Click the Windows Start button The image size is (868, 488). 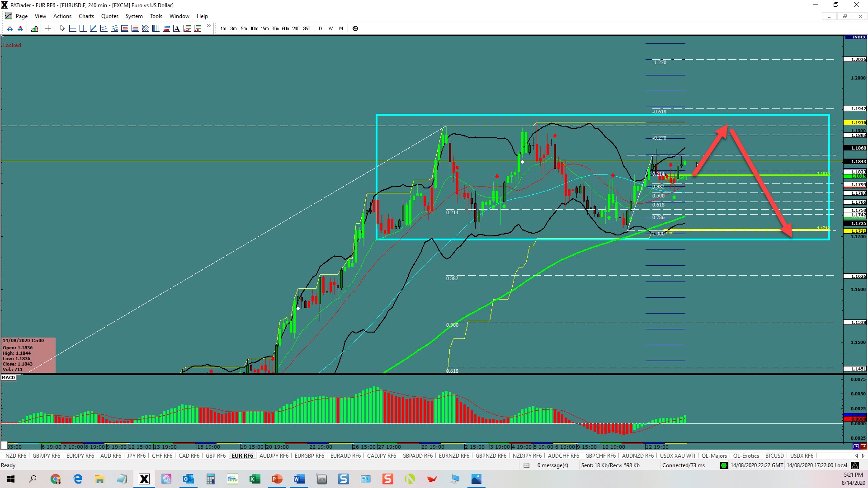pos(11,479)
